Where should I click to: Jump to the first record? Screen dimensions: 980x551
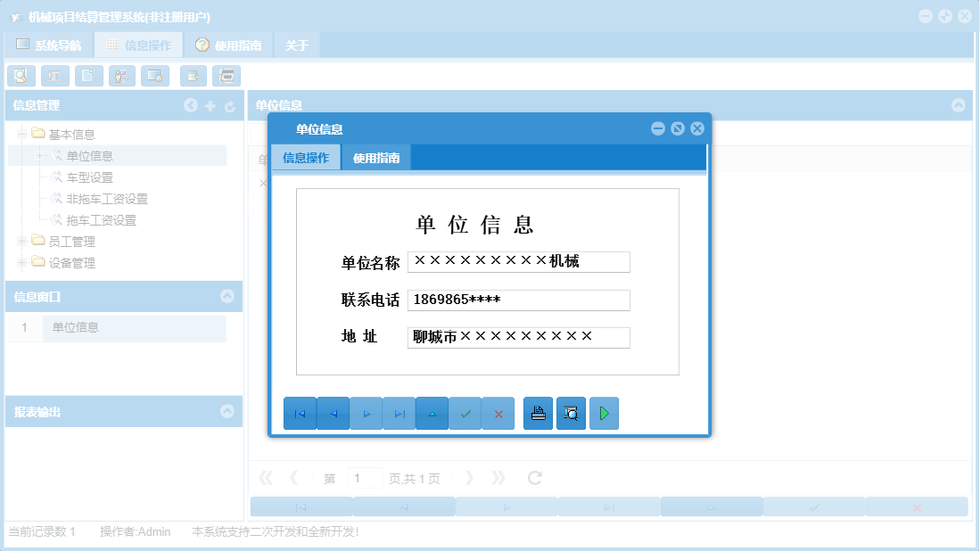coord(300,413)
